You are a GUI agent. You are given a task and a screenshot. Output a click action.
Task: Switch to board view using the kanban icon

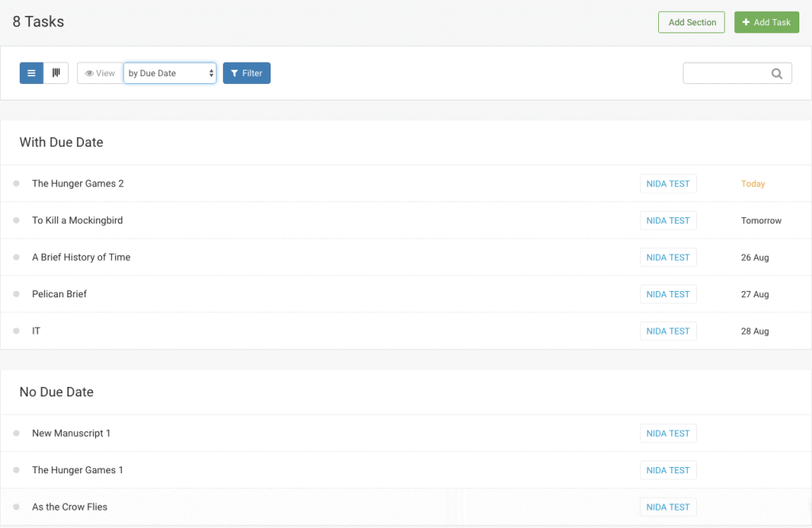click(x=56, y=72)
